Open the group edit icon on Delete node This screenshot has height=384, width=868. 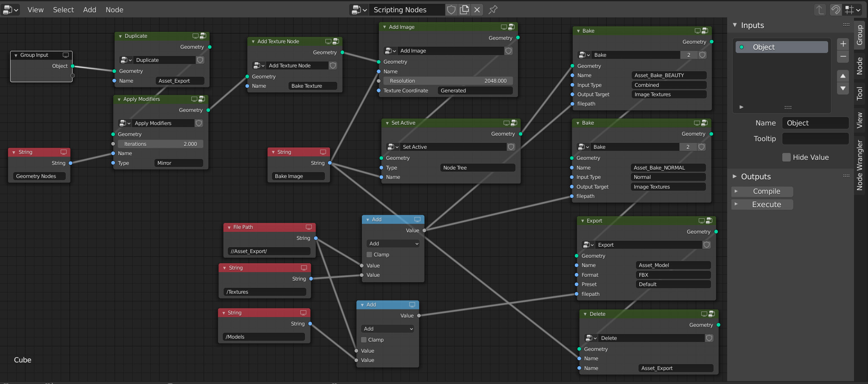pyautogui.click(x=712, y=314)
